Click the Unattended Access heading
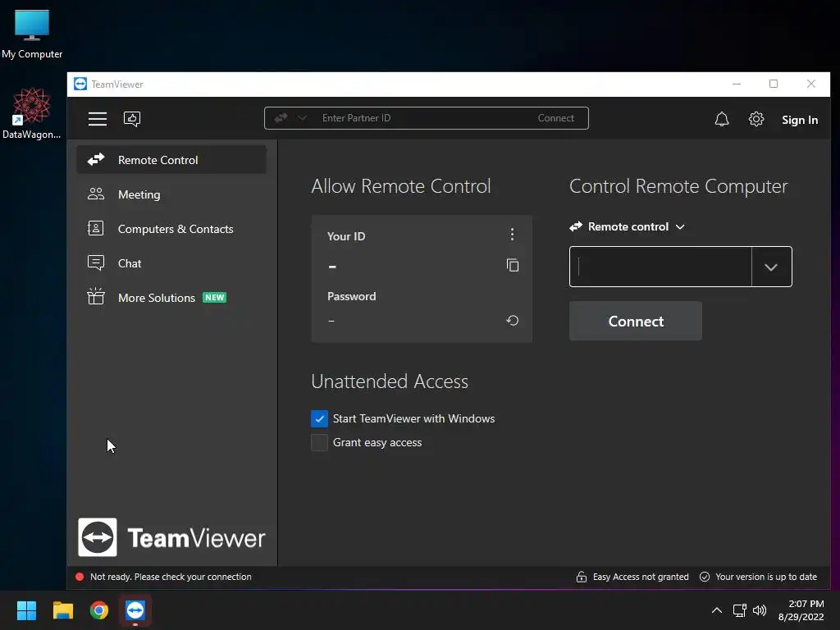840x630 pixels. coord(390,381)
